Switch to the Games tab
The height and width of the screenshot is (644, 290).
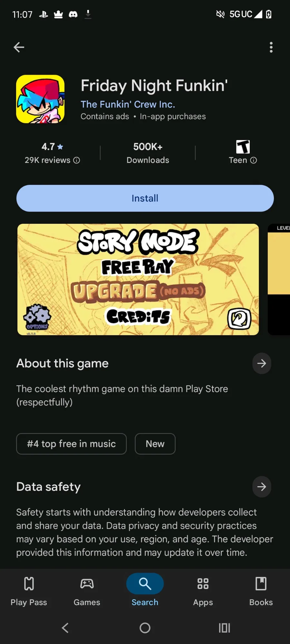tap(87, 592)
